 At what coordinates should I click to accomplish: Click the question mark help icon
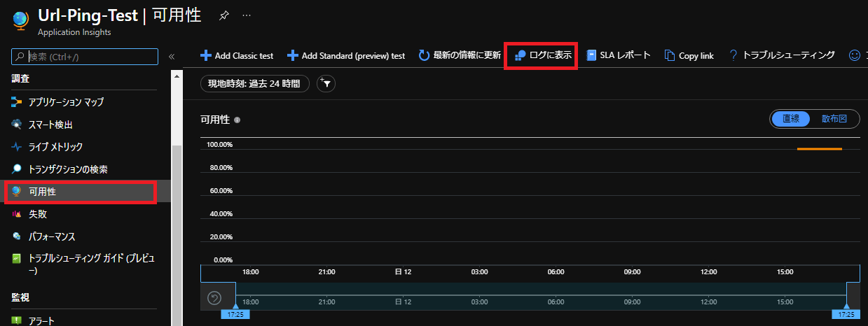pos(733,55)
